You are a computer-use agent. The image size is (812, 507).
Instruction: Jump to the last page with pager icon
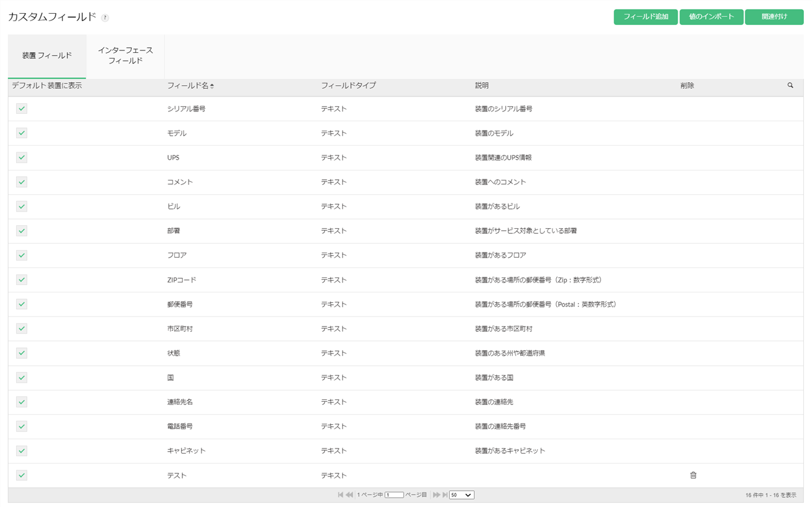(445, 495)
